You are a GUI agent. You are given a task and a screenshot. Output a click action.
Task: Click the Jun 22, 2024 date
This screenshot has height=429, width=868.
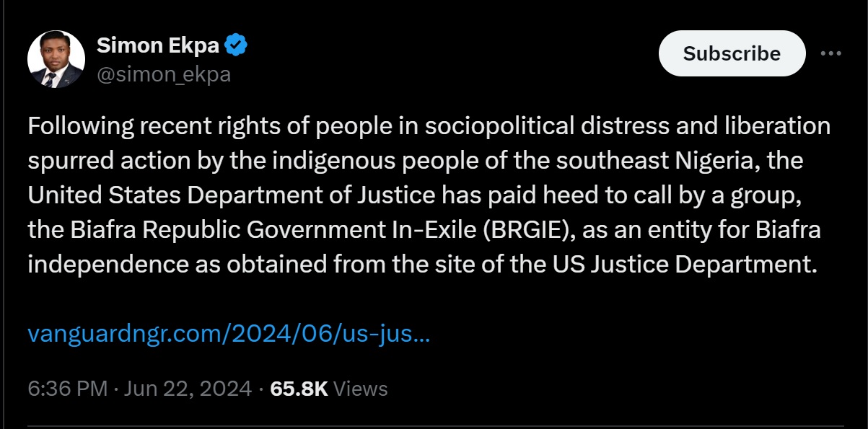(188, 389)
